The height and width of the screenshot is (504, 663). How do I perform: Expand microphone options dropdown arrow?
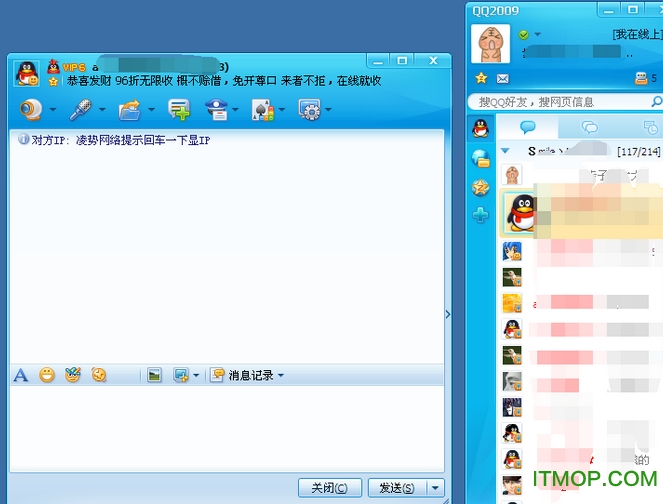pos(102,110)
